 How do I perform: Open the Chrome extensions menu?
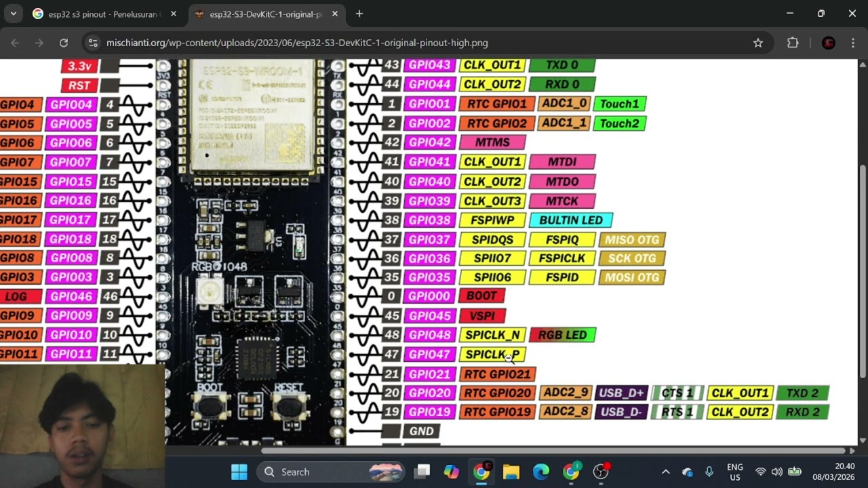793,43
